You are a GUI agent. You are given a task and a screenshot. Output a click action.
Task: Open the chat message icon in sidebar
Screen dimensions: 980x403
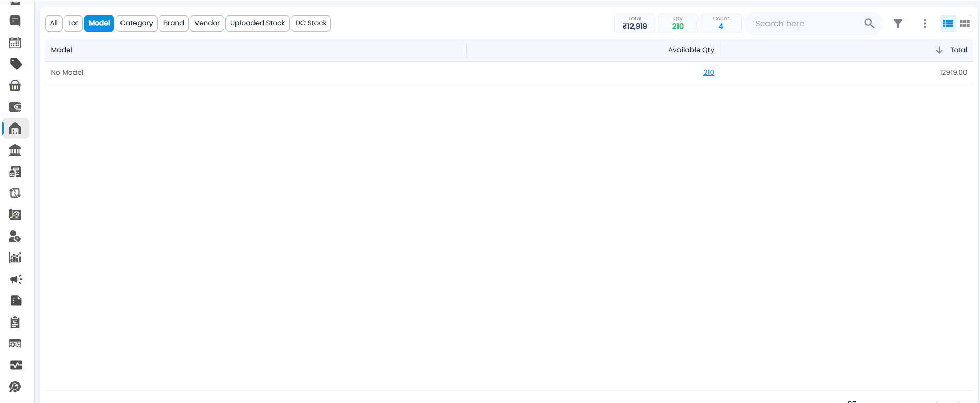tap(16, 21)
